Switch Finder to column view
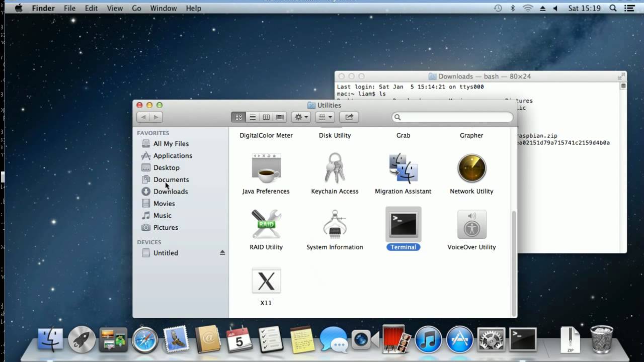644x362 pixels. (266, 117)
